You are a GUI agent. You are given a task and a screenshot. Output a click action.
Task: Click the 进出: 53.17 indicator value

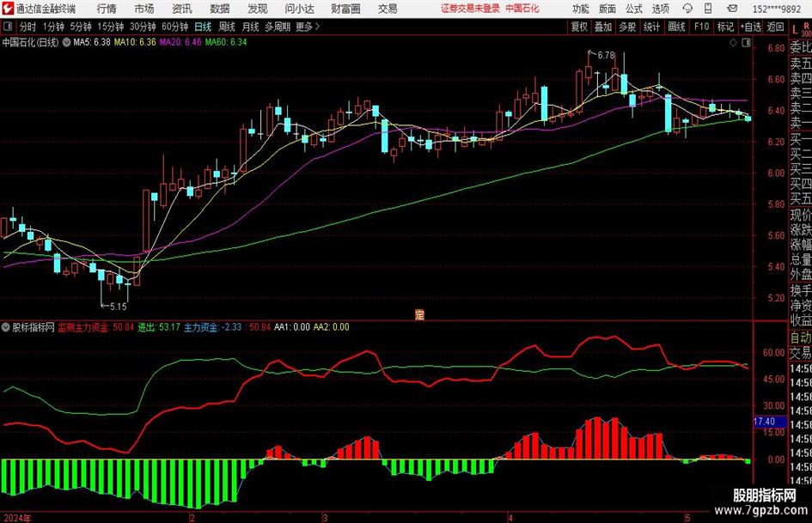[x=158, y=327]
